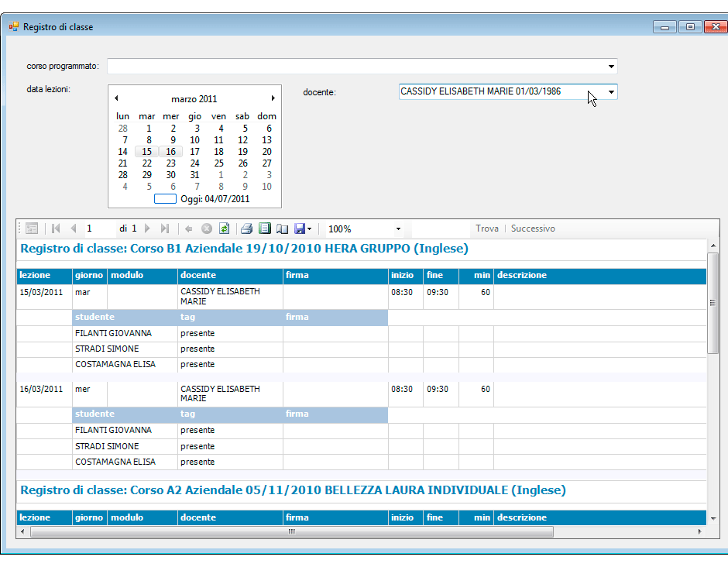Click the 'di 1' total pages label
Viewport: 728px width, 567px height.
(x=128, y=229)
